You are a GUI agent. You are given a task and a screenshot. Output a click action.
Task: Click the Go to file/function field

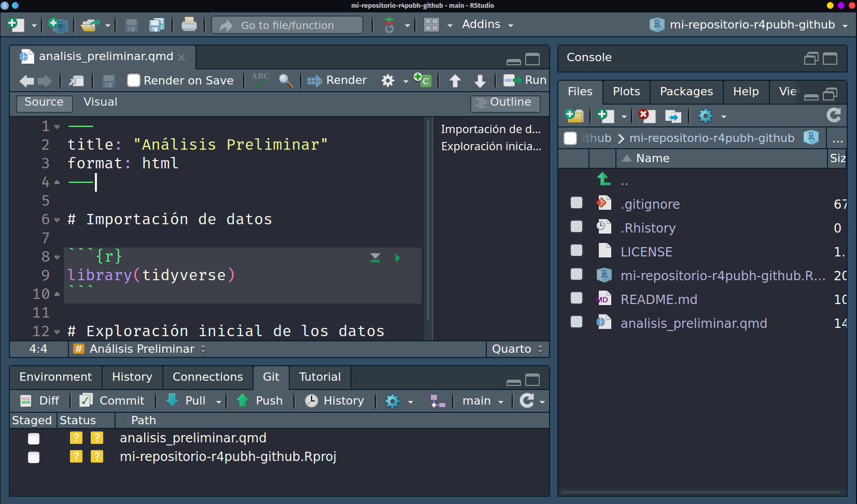pyautogui.click(x=288, y=25)
